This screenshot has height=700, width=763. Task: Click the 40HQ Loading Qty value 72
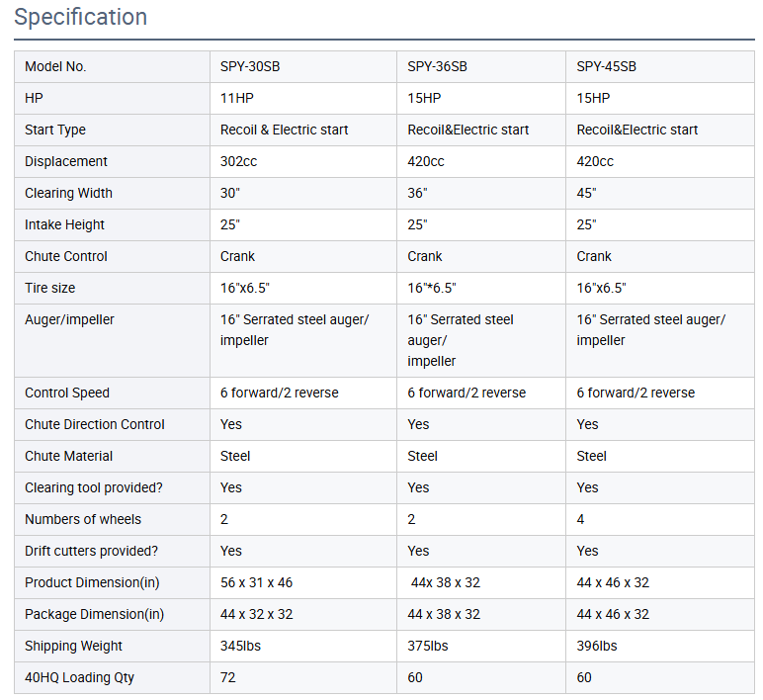[x=228, y=678]
